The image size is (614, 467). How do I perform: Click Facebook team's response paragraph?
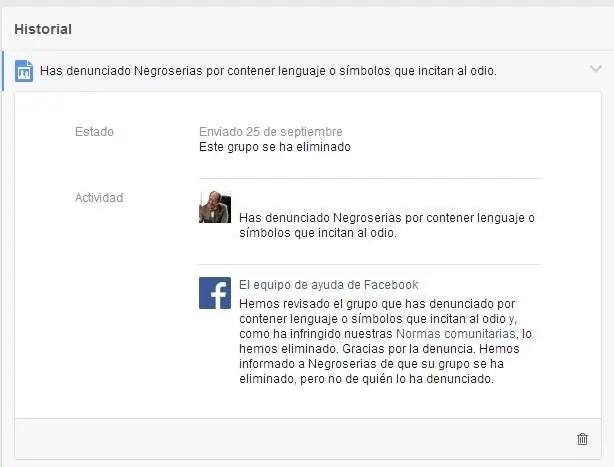point(385,341)
